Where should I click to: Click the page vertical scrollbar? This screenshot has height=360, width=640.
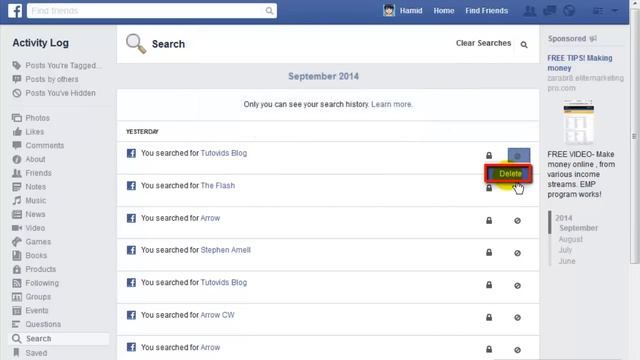[634, 136]
